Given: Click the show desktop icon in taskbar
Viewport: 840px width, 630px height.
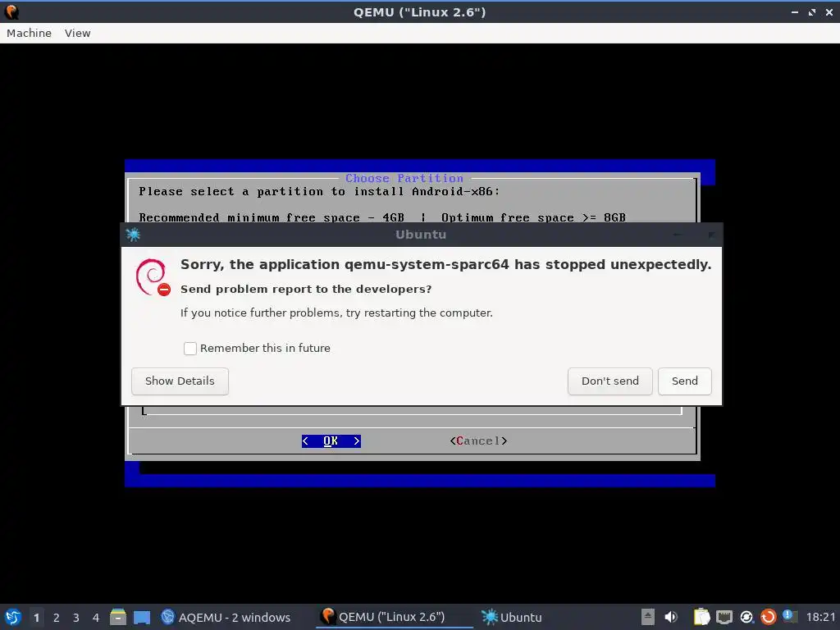Looking at the screenshot, I should (x=142, y=617).
